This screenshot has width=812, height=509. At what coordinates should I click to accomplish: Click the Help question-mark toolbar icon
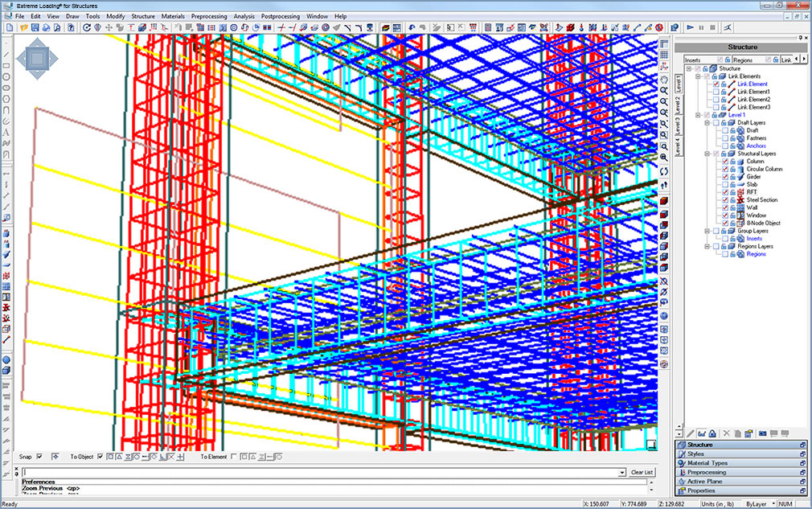pyautogui.click(x=71, y=27)
